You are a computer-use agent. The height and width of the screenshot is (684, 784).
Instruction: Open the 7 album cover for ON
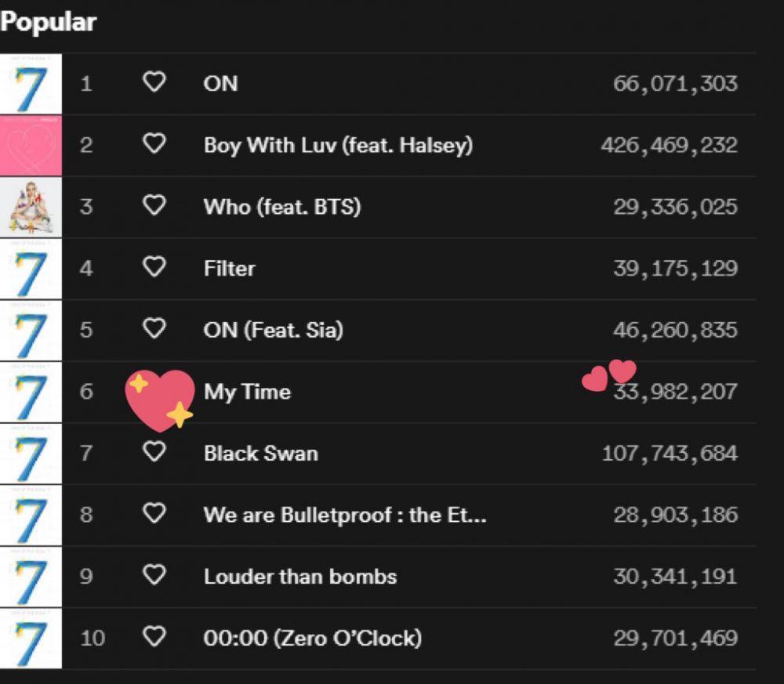[x=31, y=84]
